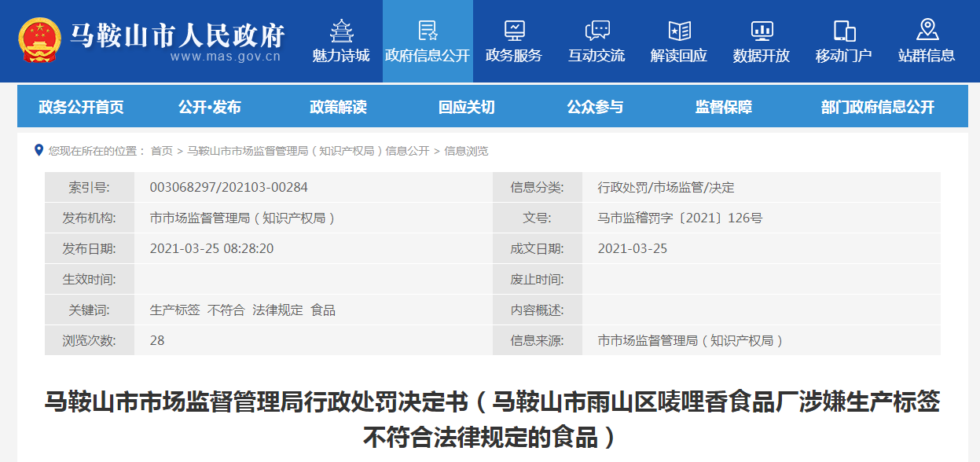Select 发布机构 value 市市场监督管理局
The width and height of the screenshot is (980, 462).
[243, 218]
